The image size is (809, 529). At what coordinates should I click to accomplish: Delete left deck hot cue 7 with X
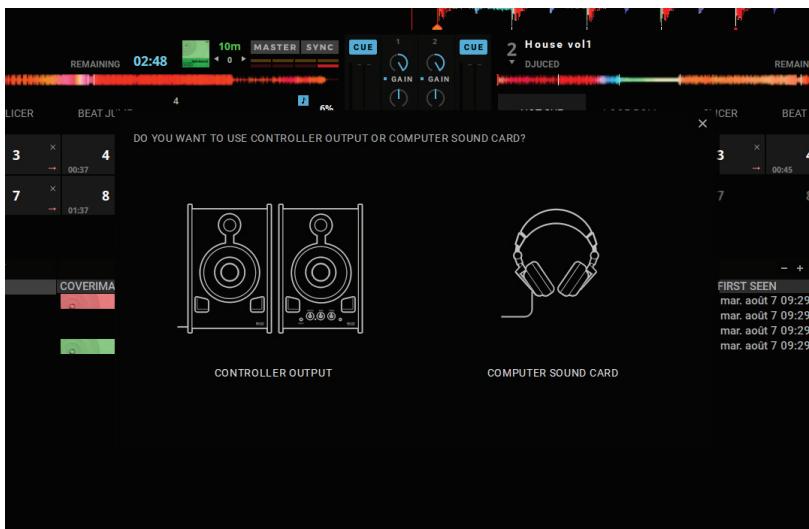(53, 189)
